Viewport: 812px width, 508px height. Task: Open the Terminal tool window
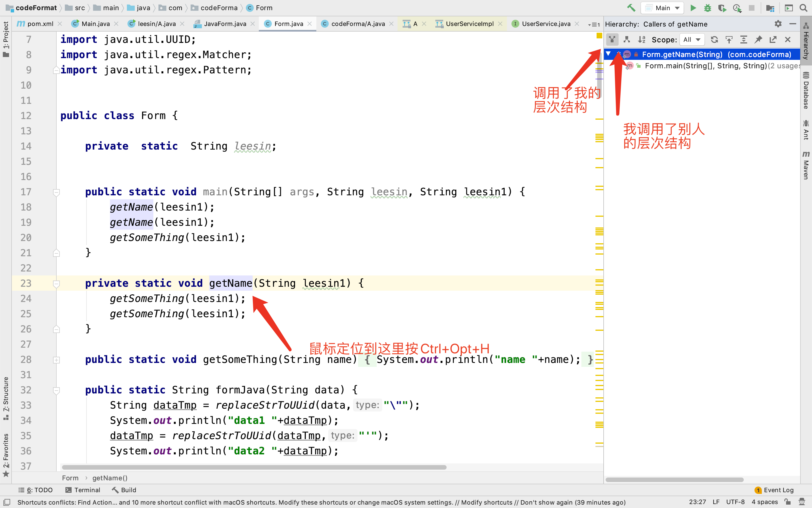click(83, 490)
